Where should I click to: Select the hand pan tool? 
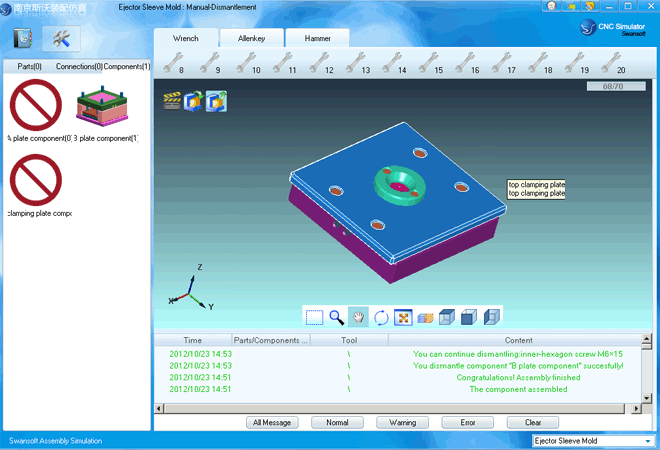click(x=359, y=317)
